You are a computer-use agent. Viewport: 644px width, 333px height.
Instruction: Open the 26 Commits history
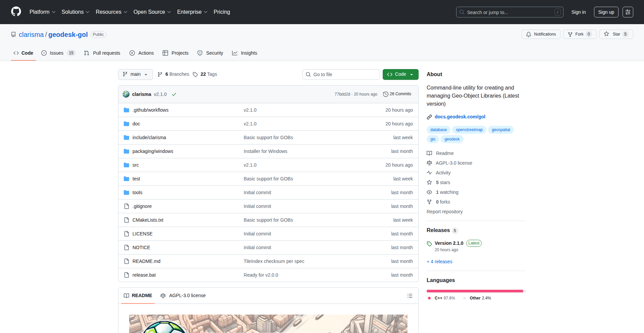pos(397,94)
